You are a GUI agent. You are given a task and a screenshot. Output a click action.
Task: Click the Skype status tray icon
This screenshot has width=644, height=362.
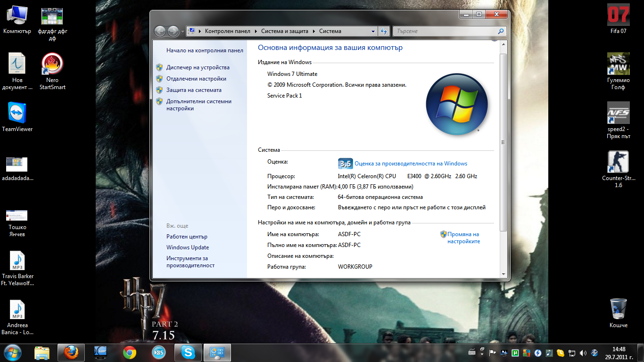(561, 353)
